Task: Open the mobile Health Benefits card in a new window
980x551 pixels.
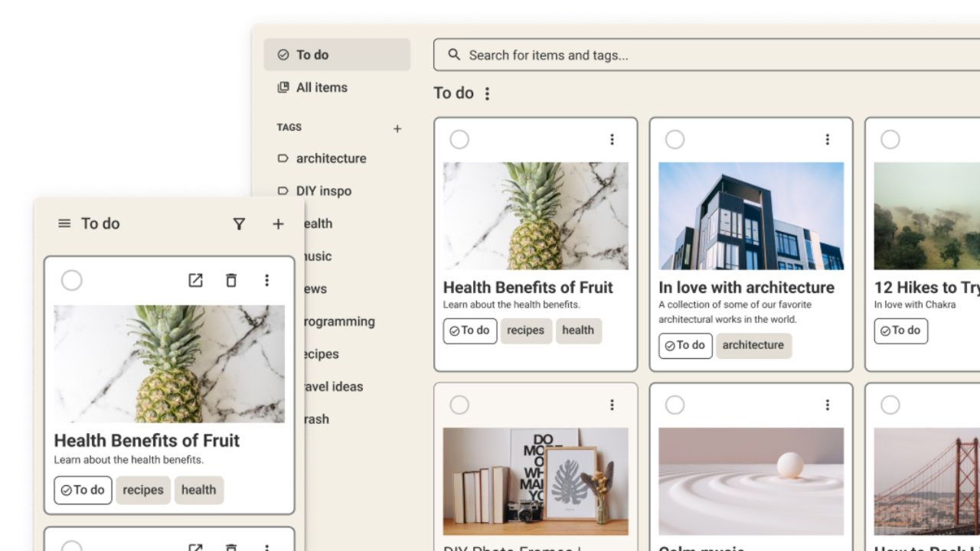Action: pyautogui.click(x=195, y=280)
